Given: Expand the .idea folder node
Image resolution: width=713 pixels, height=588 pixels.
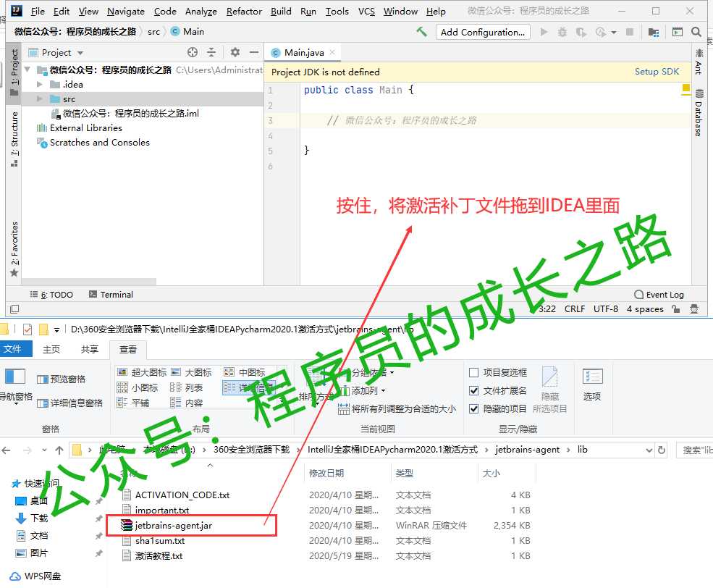Looking at the screenshot, I should click(x=40, y=85).
